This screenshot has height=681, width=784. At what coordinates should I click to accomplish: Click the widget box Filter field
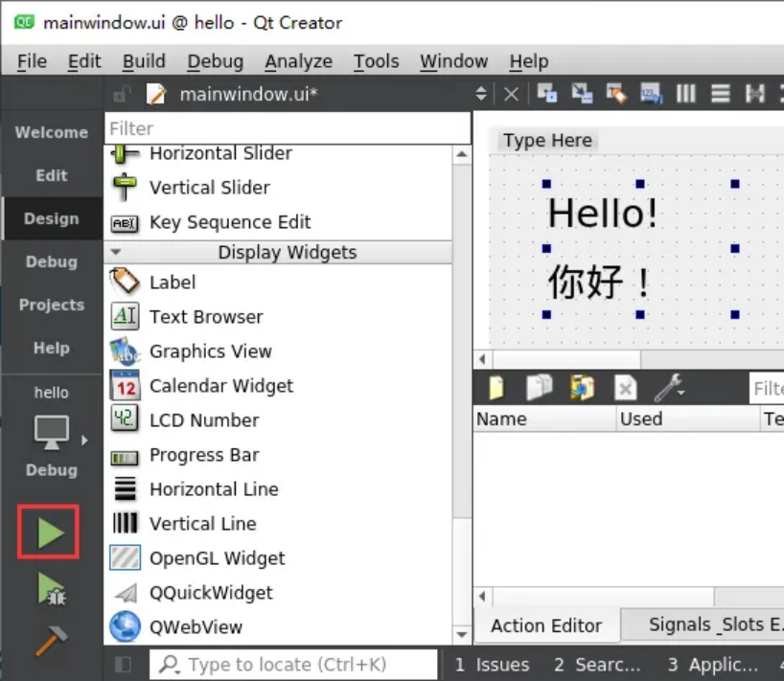(x=288, y=128)
